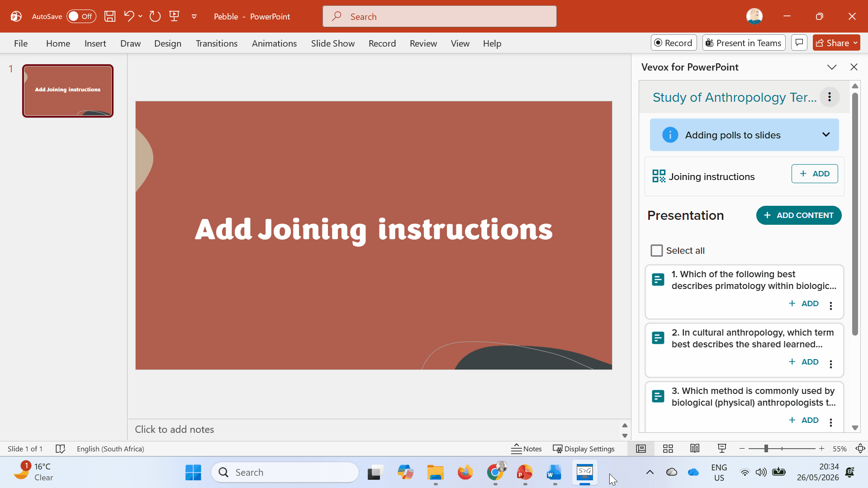Click the zoom slider handle

click(x=766, y=449)
